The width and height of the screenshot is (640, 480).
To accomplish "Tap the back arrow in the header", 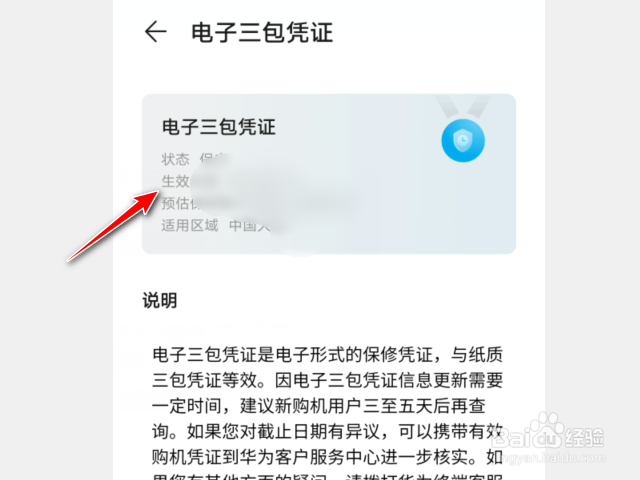I will (156, 31).
